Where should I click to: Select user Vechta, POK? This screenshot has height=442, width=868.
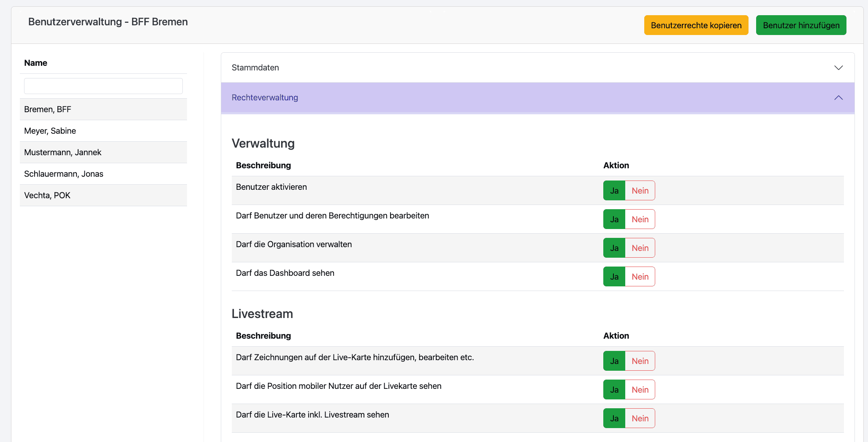[x=47, y=196]
